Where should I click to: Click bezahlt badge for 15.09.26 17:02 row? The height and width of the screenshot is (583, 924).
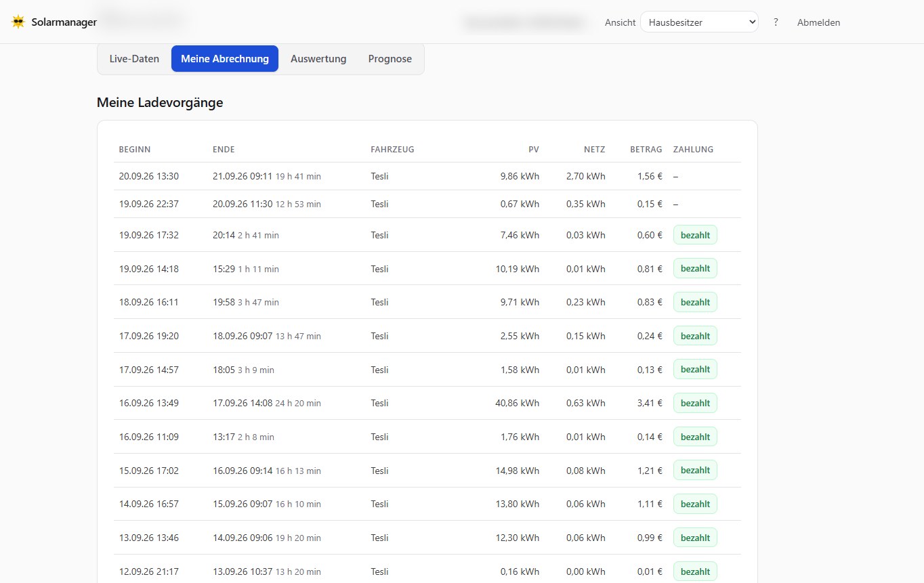pos(695,471)
